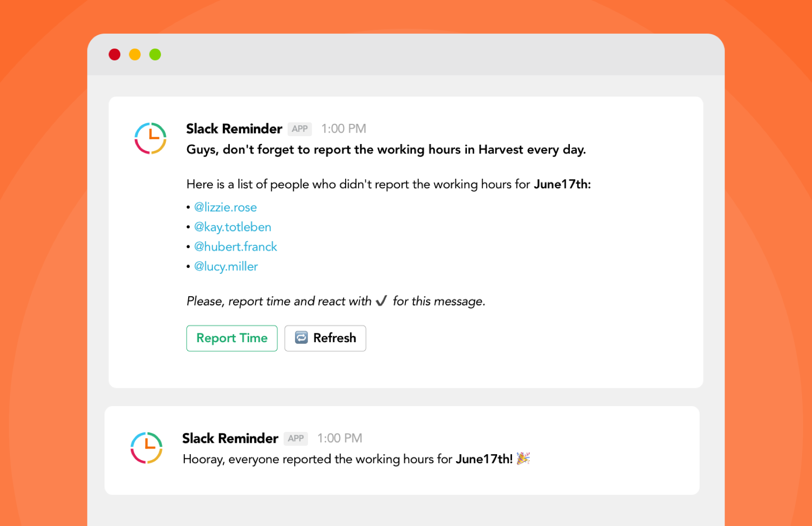Click the green traffic light window control

(x=155, y=54)
